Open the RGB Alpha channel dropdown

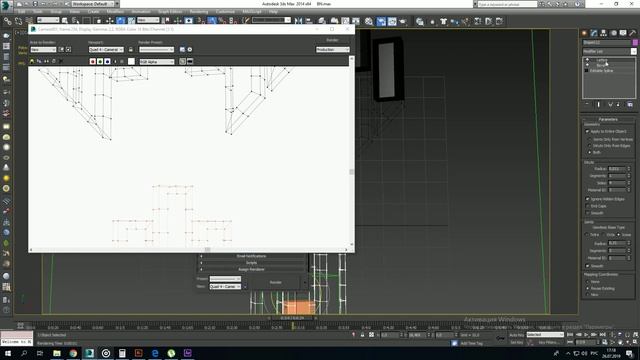(x=157, y=62)
